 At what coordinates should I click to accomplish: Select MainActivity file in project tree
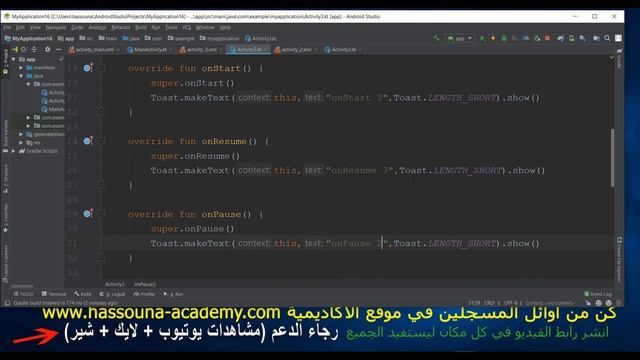tap(53, 109)
